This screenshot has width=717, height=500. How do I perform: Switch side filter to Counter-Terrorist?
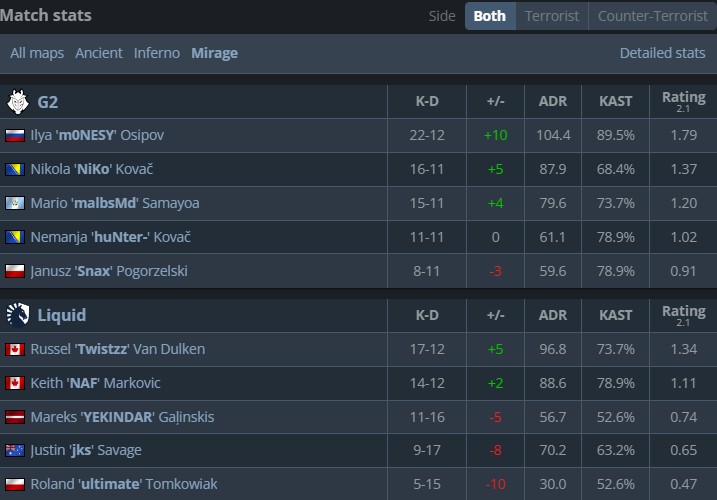click(x=651, y=16)
